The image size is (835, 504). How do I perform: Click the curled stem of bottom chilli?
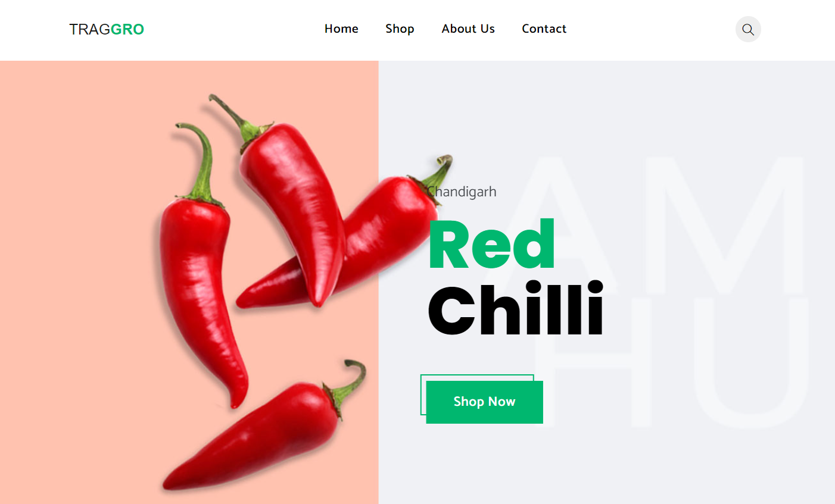tap(350, 381)
